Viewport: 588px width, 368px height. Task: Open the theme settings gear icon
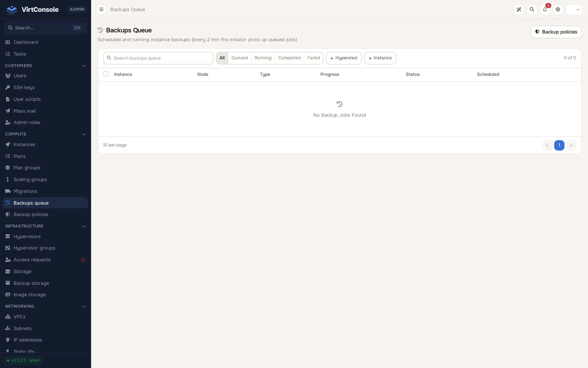558,10
